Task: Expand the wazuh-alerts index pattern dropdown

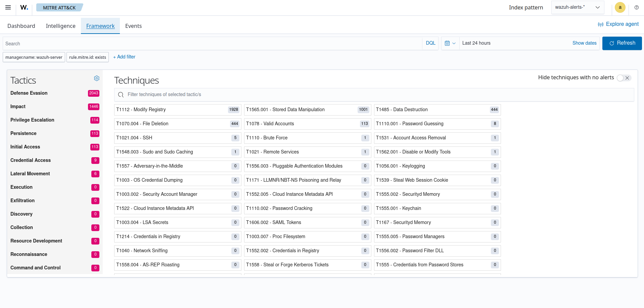Action: point(577,7)
